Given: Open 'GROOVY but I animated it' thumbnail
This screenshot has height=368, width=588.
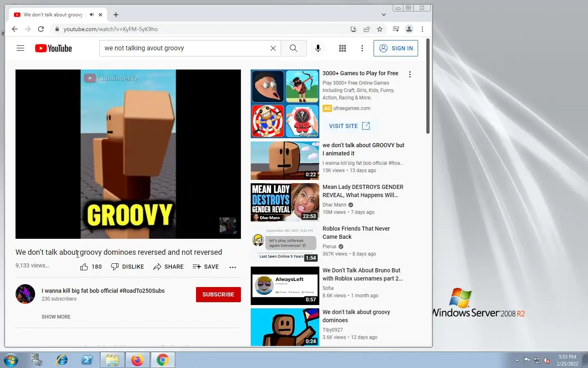Looking at the screenshot, I should point(285,161).
